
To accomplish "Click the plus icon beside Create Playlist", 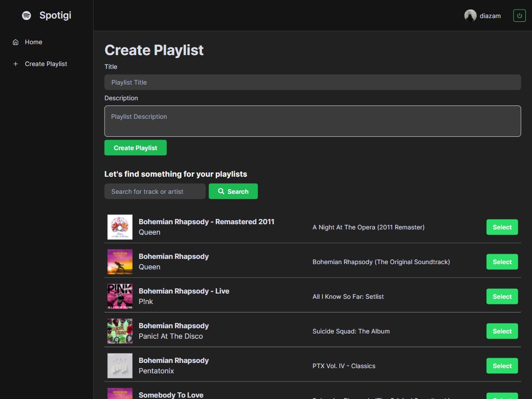I will [x=16, y=64].
